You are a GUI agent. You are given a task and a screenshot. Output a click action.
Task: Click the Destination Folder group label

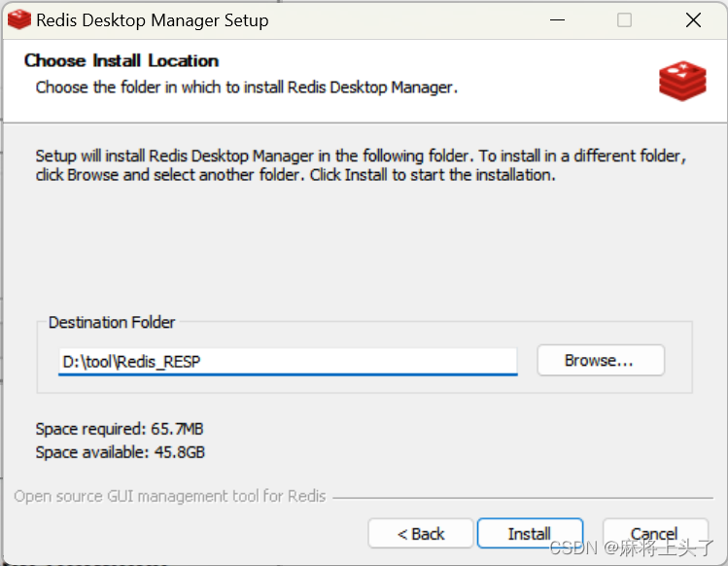pyautogui.click(x=112, y=322)
